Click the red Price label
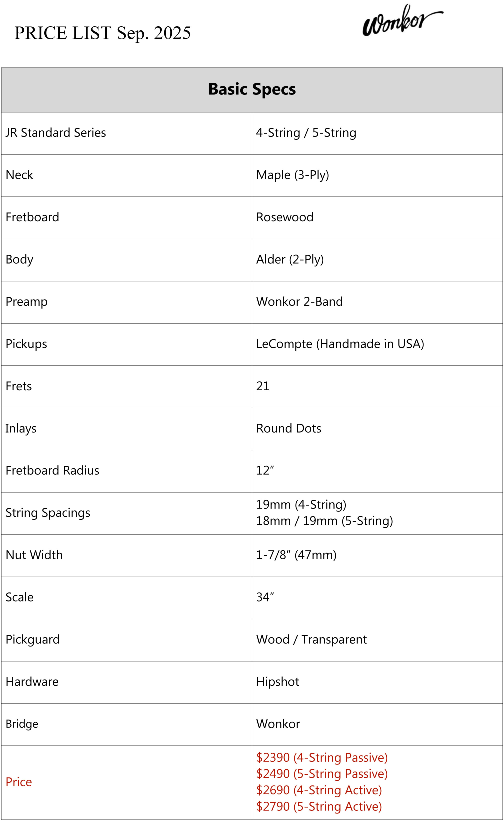Screen dimensions: 504x821 click(19, 782)
